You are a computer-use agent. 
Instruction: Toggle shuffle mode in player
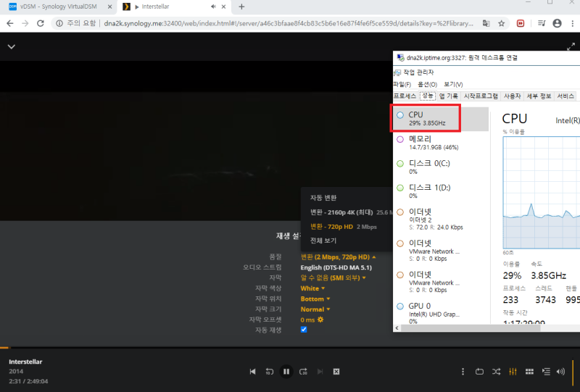tap(497, 371)
